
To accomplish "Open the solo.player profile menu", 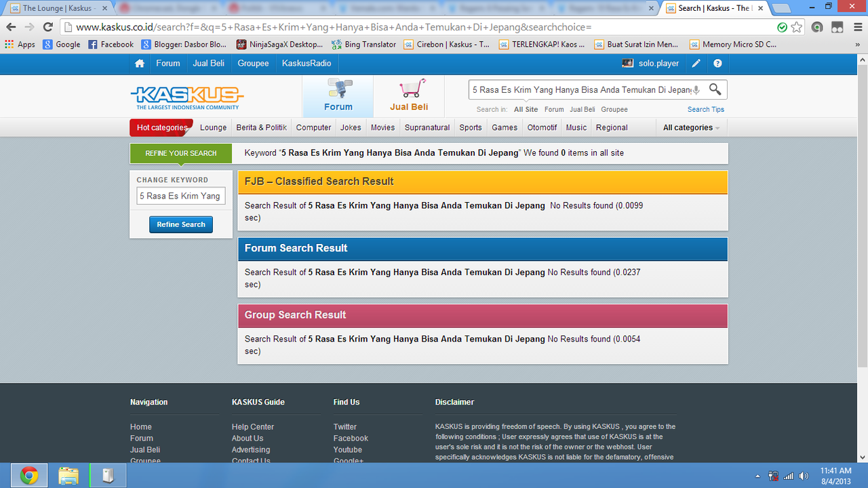I will 650,63.
